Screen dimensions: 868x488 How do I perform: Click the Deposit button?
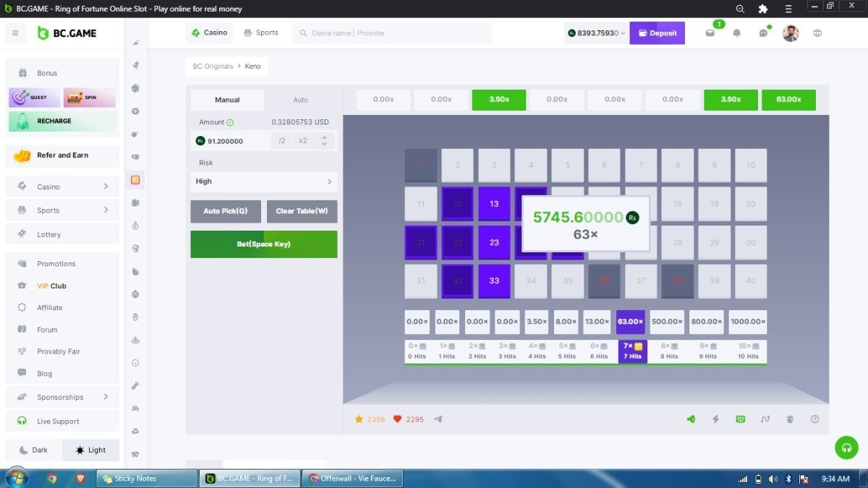pyautogui.click(x=657, y=33)
